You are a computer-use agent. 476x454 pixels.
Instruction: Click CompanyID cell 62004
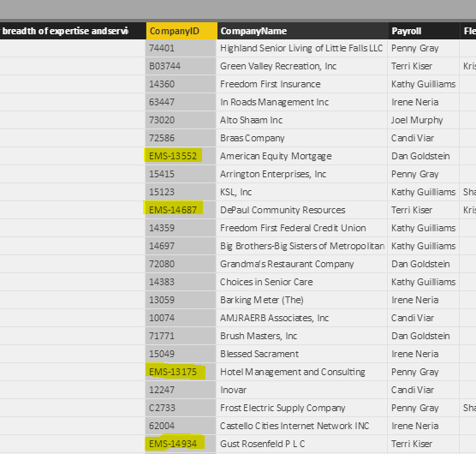pyautogui.click(x=181, y=426)
